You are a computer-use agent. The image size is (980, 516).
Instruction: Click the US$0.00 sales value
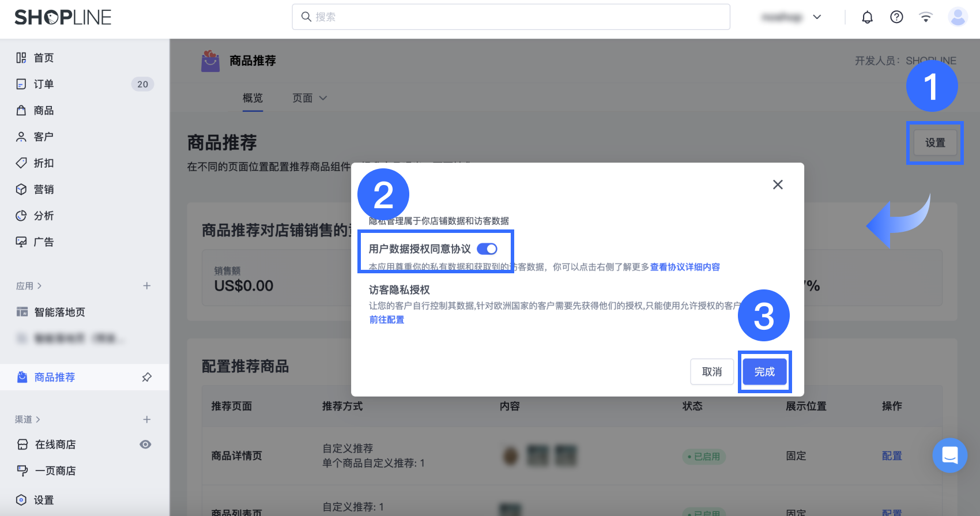point(244,285)
